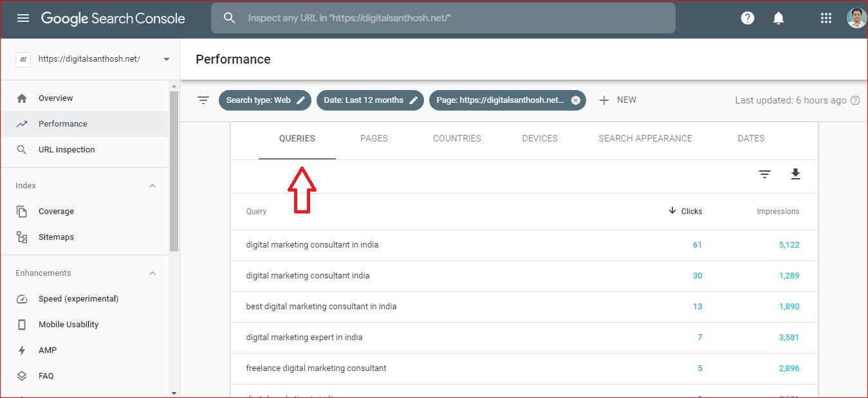This screenshot has width=868, height=398.
Task: Click the Coverage pages icon
Action: (22, 212)
